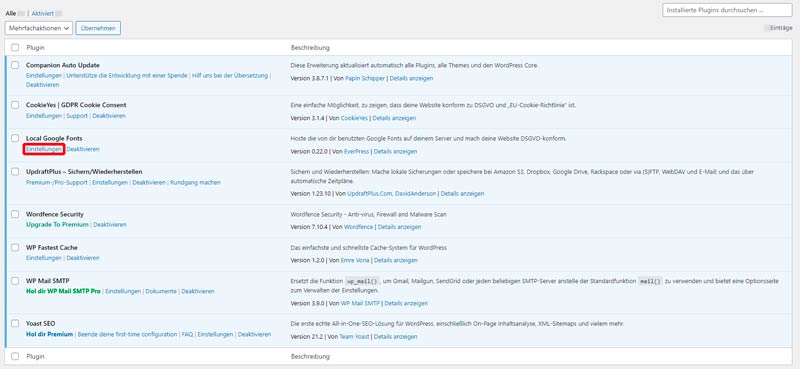Click Beende deine first-time configuration link
800x369 pixels.
pyautogui.click(x=127, y=334)
